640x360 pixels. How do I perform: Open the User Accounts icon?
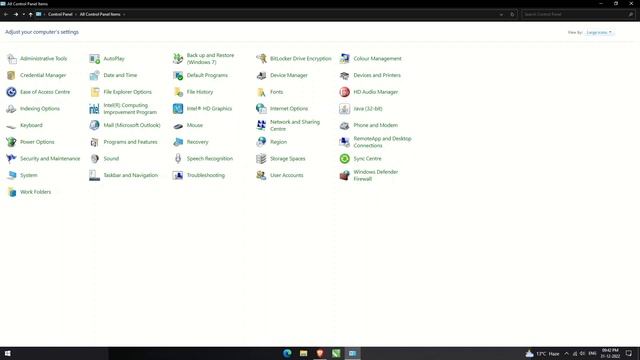pos(261,176)
